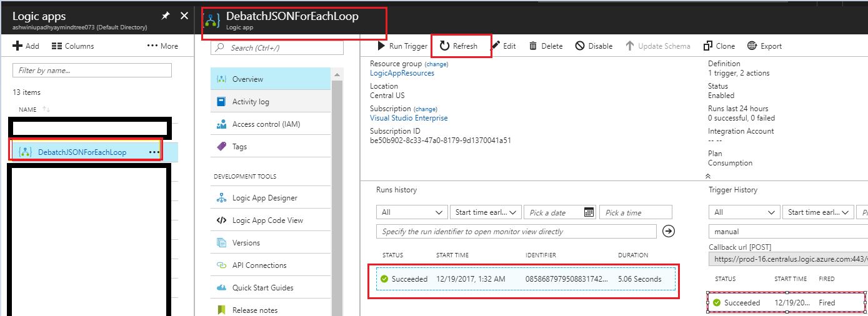Screen dimensions: 868x316
Task: Open the Versions page
Action: (x=270, y=243)
